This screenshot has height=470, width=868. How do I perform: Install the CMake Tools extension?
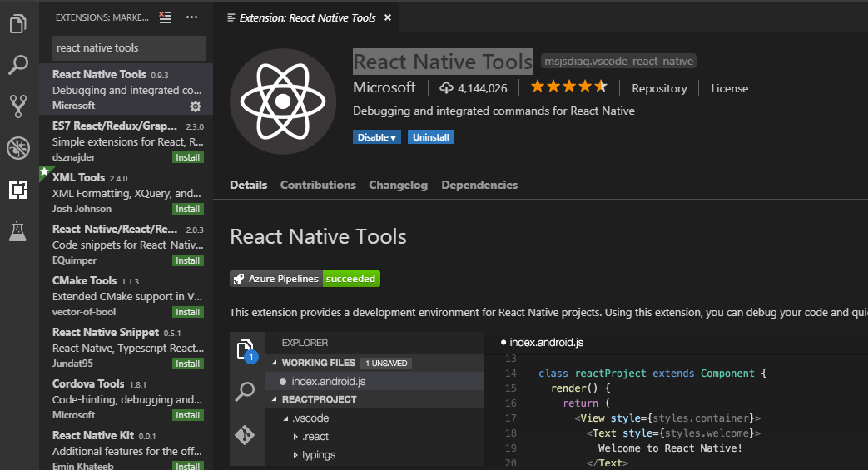[x=187, y=312]
